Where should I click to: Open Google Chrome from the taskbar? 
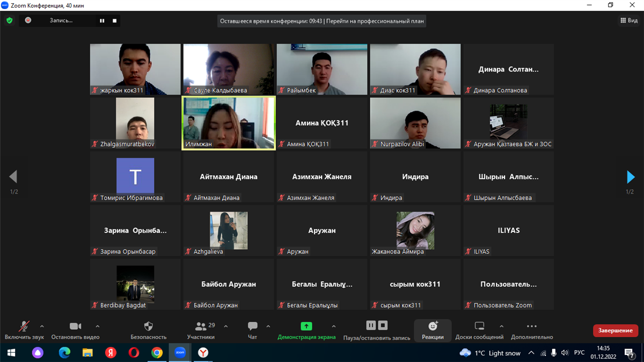[x=157, y=353]
